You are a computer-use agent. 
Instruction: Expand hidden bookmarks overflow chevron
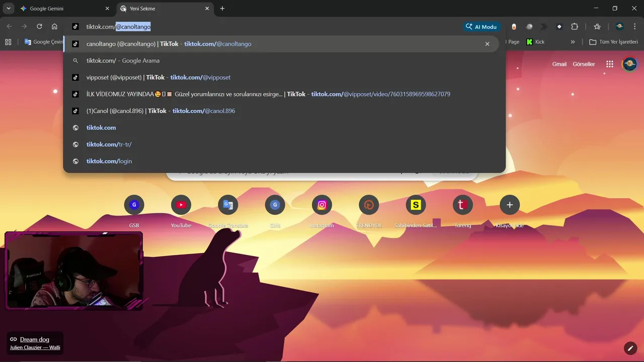click(573, 42)
